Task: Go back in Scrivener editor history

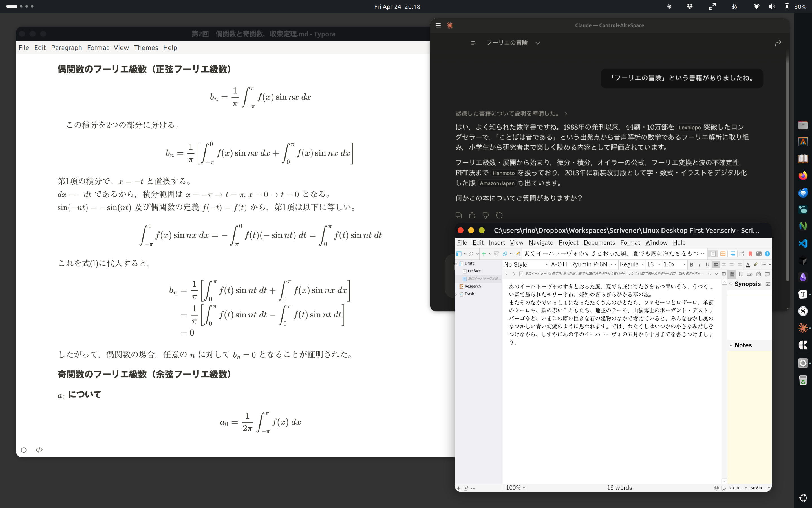Action: point(507,274)
